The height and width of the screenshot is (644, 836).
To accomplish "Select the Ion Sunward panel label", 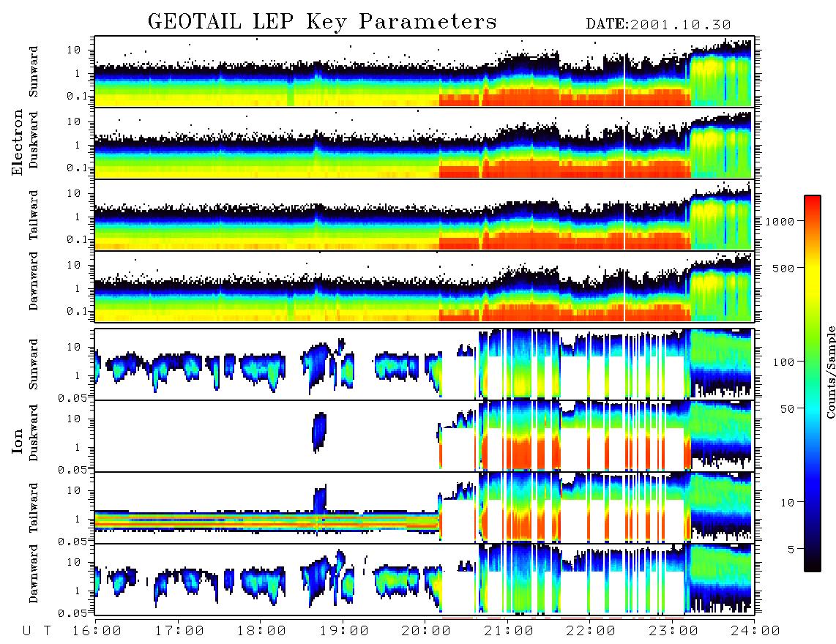I will point(34,364).
